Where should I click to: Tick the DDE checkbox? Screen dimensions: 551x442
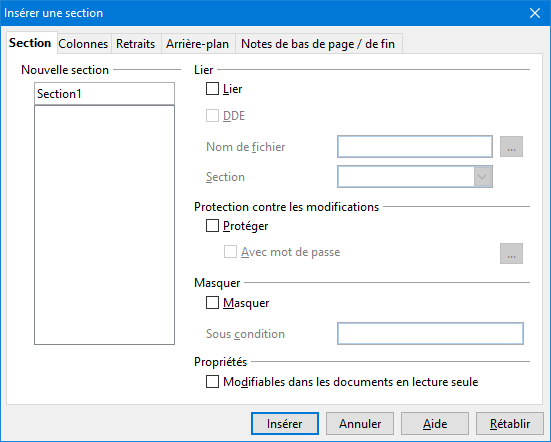click(x=212, y=116)
